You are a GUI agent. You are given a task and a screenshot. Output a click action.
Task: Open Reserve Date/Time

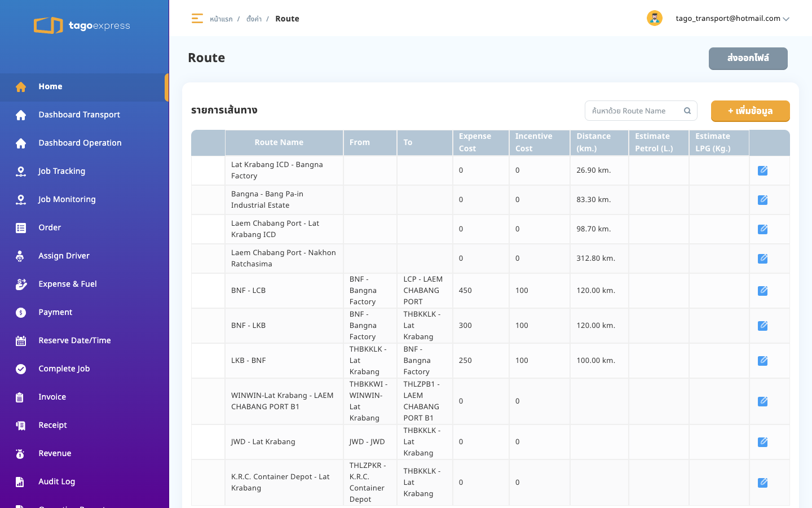[x=85, y=341]
